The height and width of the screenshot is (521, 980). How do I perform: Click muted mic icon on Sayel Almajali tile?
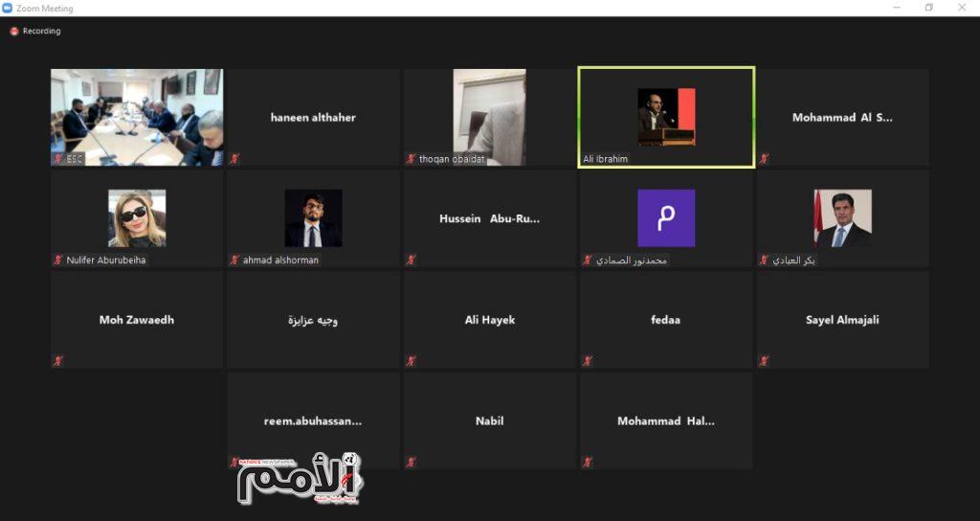click(763, 361)
